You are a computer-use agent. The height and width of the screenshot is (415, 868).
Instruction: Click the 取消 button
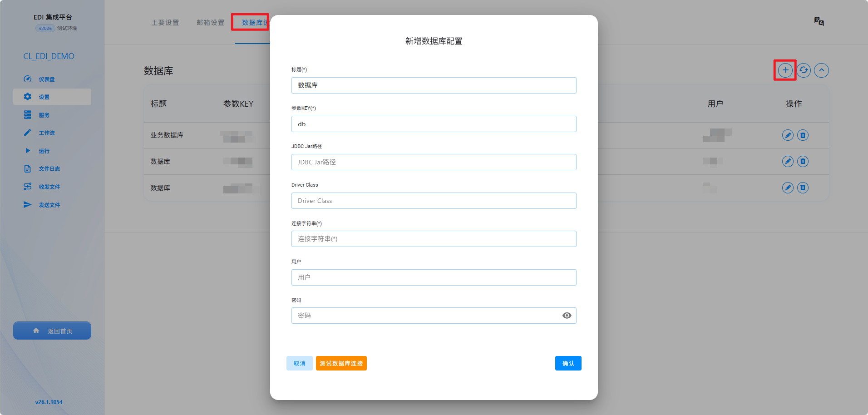tap(300, 363)
